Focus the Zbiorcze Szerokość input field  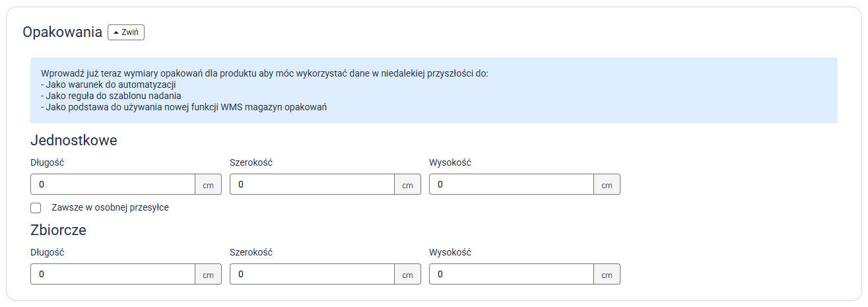pos(312,274)
